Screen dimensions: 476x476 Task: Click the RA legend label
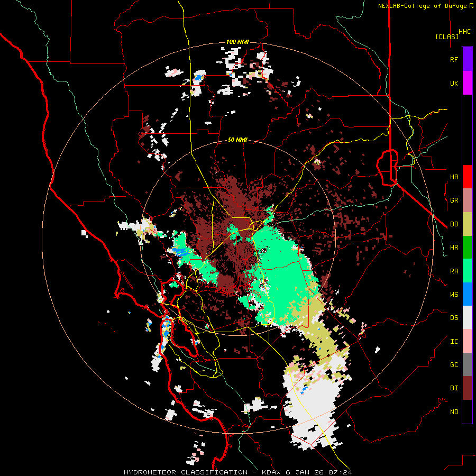pyautogui.click(x=454, y=271)
